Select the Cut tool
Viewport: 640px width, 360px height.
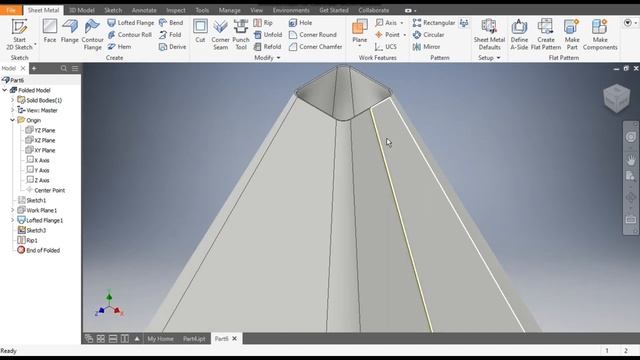click(200, 31)
